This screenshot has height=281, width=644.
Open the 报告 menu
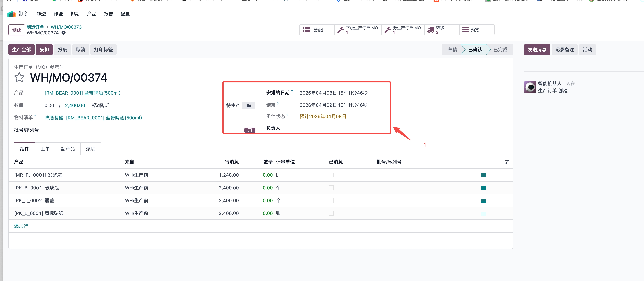[x=108, y=14]
